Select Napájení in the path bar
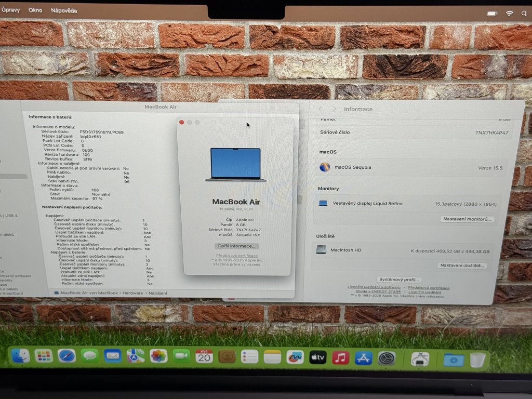This screenshot has height=399, width=532. [158, 293]
